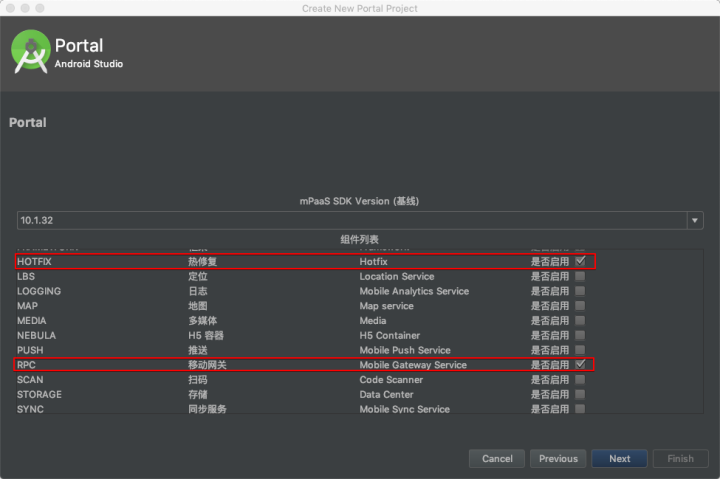The height and width of the screenshot is (479, 720).
Task: Enable the LBS Location Service checkbox
Action: (580, 276)
